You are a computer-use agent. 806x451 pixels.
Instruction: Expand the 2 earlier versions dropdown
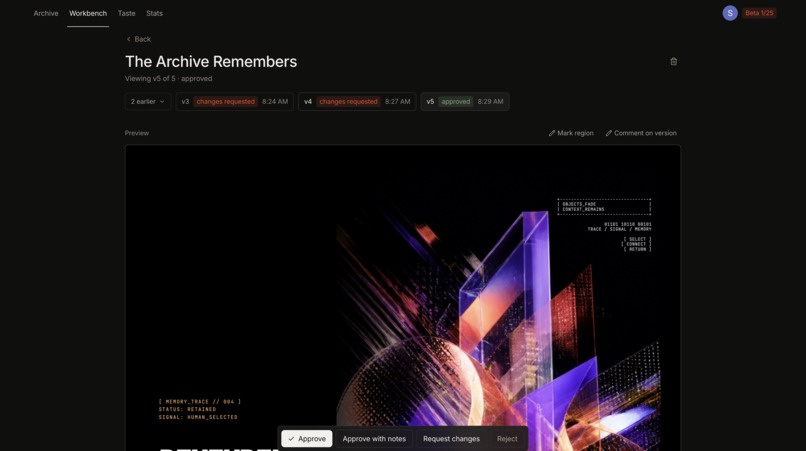coord(148,101)
